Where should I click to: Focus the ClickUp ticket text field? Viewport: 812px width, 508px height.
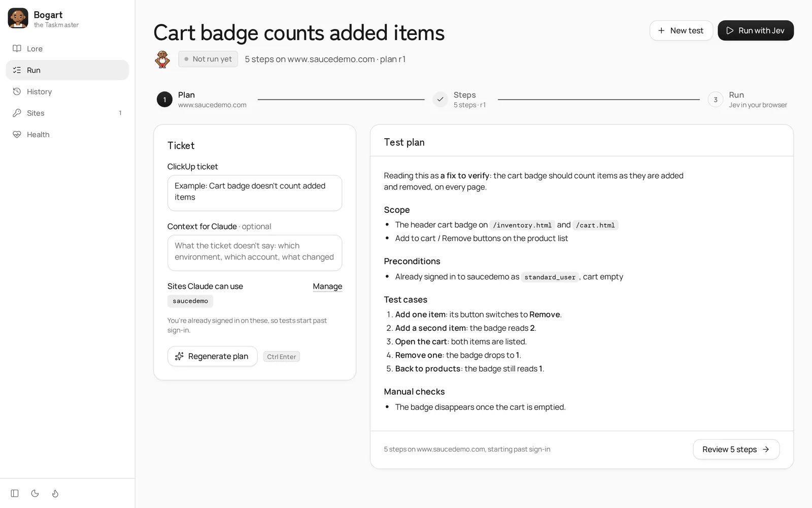point(255,193)
